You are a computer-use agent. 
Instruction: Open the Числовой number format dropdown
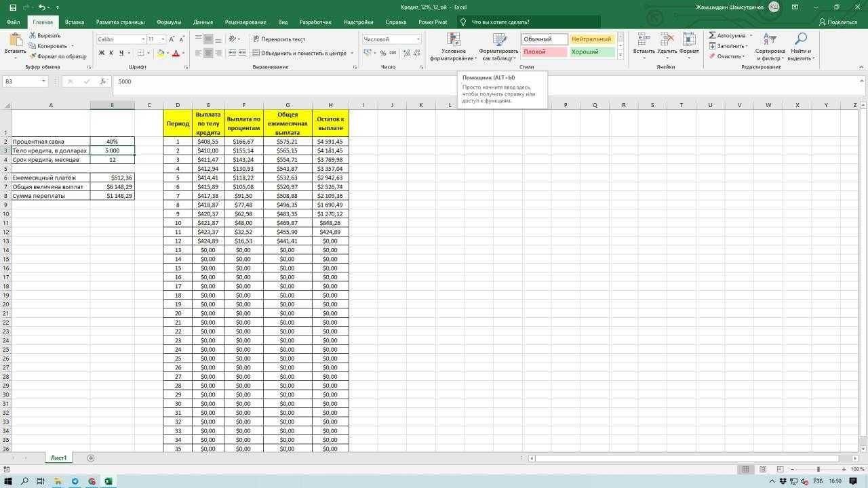coord(418,39)
